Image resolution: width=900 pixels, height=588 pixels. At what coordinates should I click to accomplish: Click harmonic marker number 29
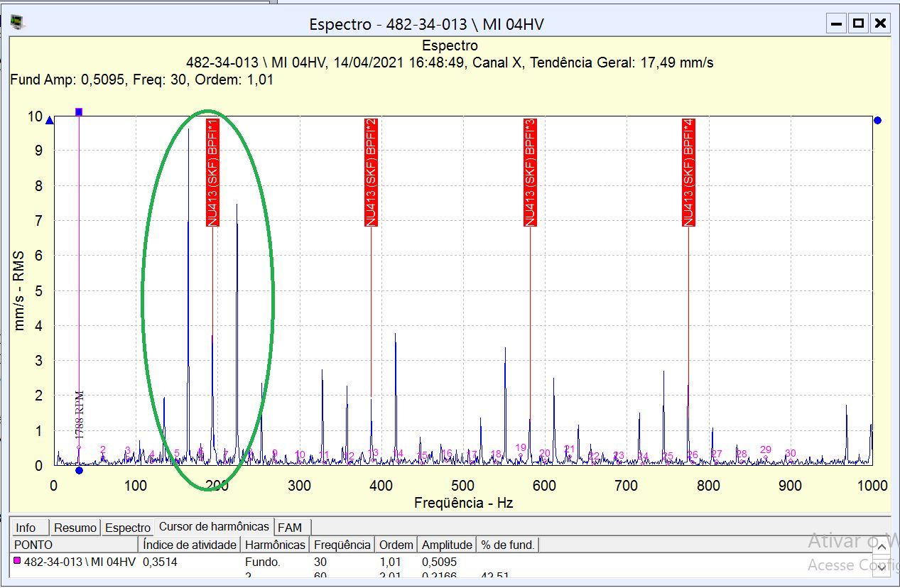point(765,450)
